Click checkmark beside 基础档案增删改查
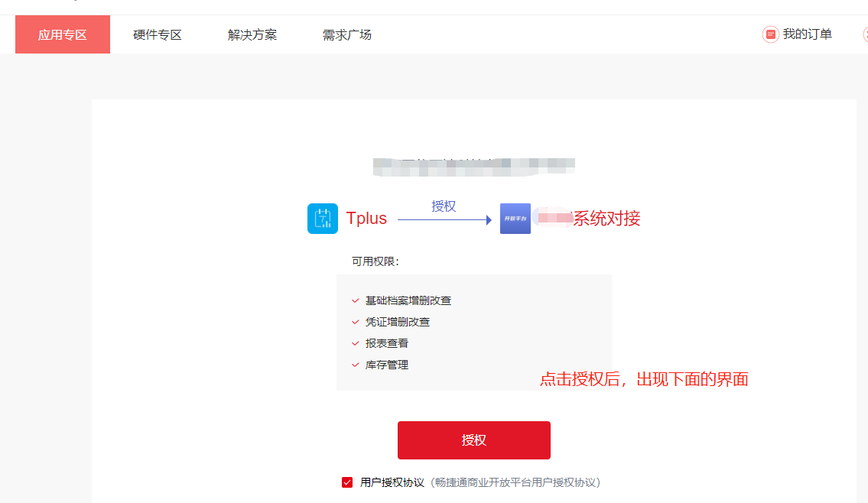Viewport: 868px width, 503px height. 356,301
